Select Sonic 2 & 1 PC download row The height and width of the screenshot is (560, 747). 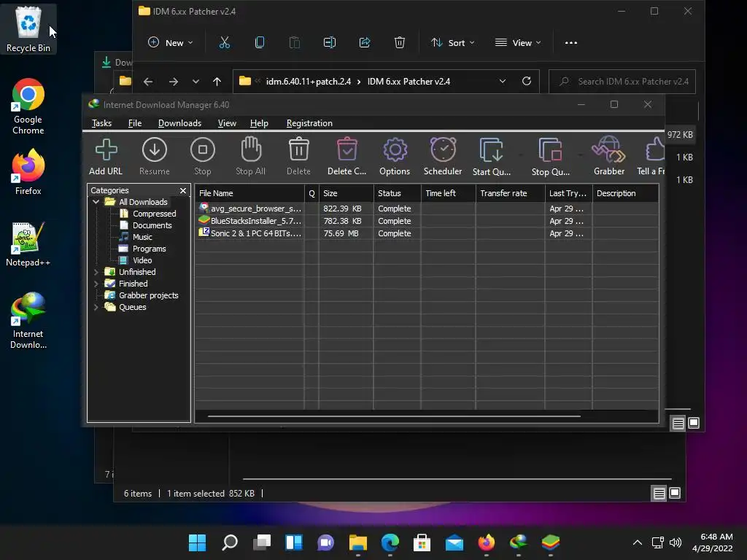(x=427, y=233)
